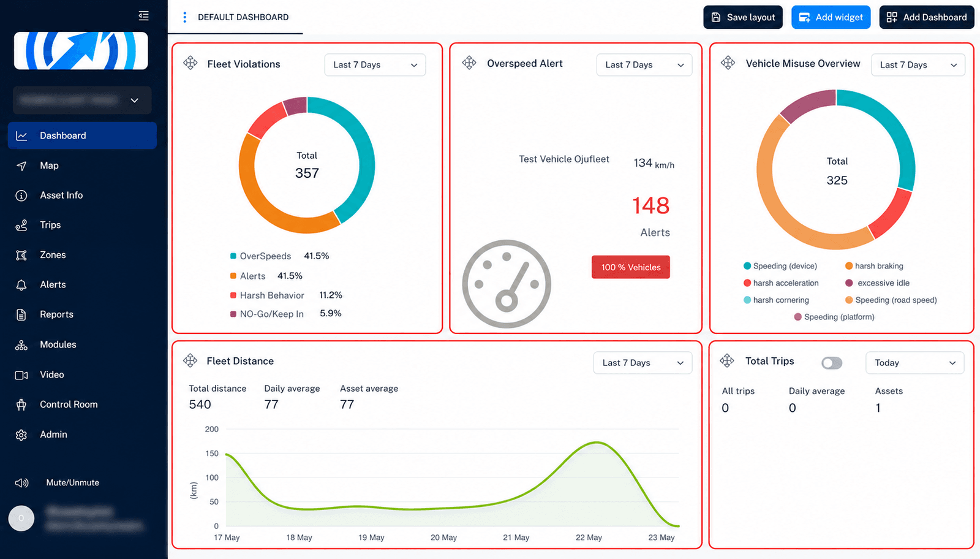Click the Reports document icon
The image size is (980, 559).
[21, 314]
